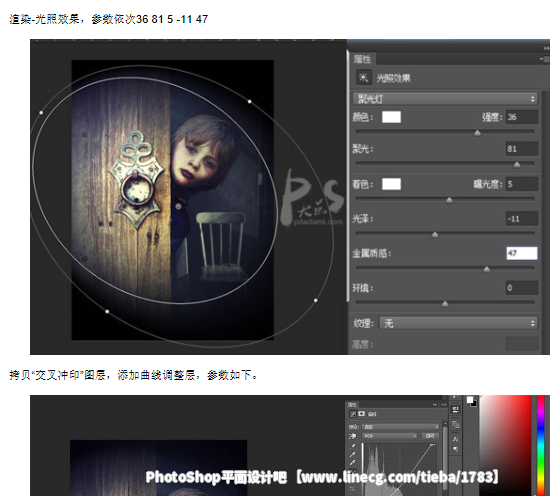Click the 金属质感 metallic slider handle

pos(487,270)
